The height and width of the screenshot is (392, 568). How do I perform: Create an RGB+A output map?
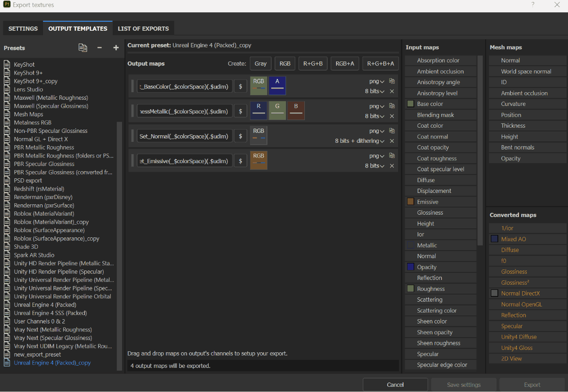345,63
